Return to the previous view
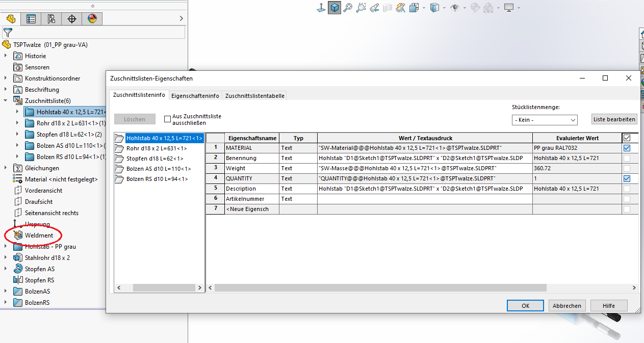This screenshot has width=644, height=343. (374, 8)
